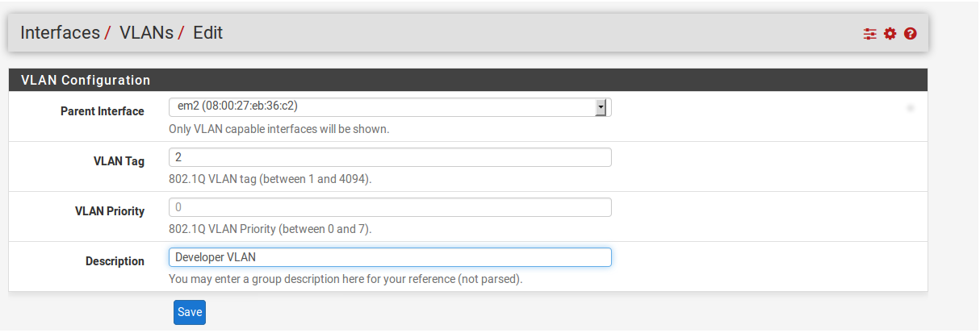This screenshot has width=980, height=333.
Task: Click the '802.1Q VLAN Priority' help text
Action: [270, 229]
